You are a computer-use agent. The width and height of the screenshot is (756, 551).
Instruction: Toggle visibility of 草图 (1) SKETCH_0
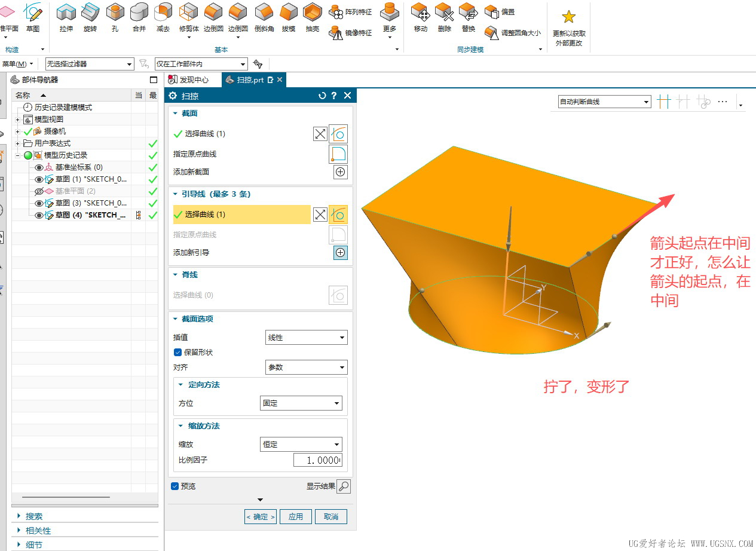coord(39,179)
